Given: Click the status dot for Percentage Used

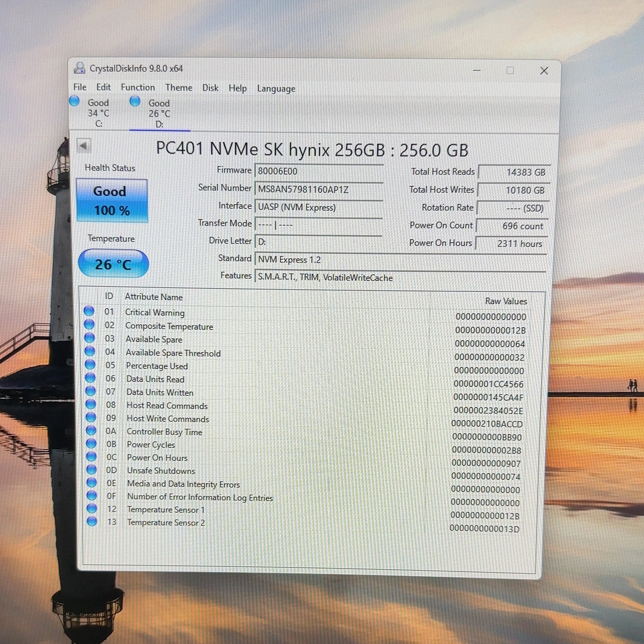Looking at the screenshot, I should [x=90, y=364].
